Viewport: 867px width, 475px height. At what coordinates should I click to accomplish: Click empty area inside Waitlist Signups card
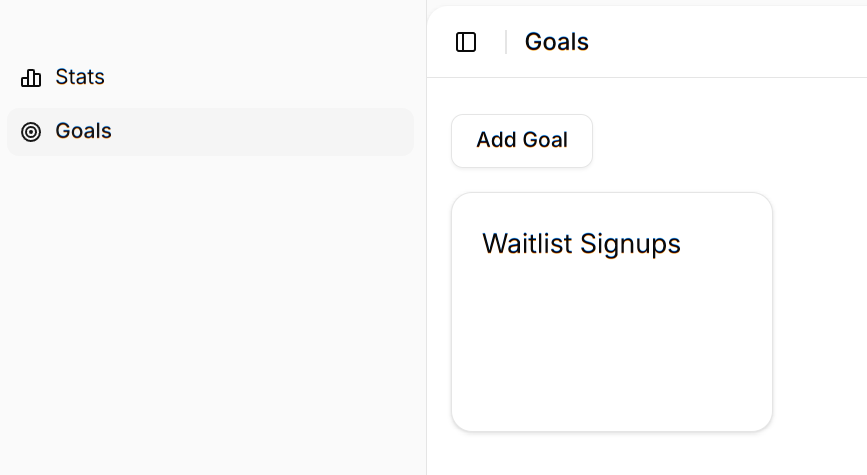click(x=611, y=340)
